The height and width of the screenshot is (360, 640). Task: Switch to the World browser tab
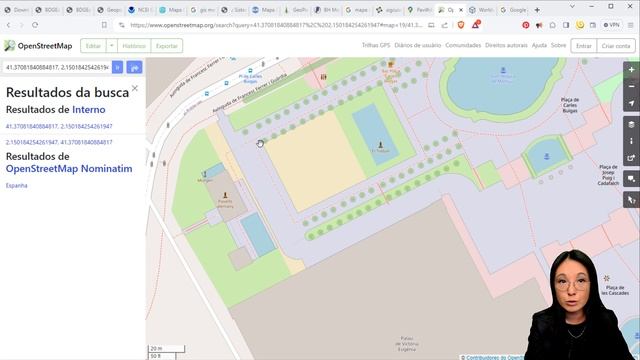[482, 10]
